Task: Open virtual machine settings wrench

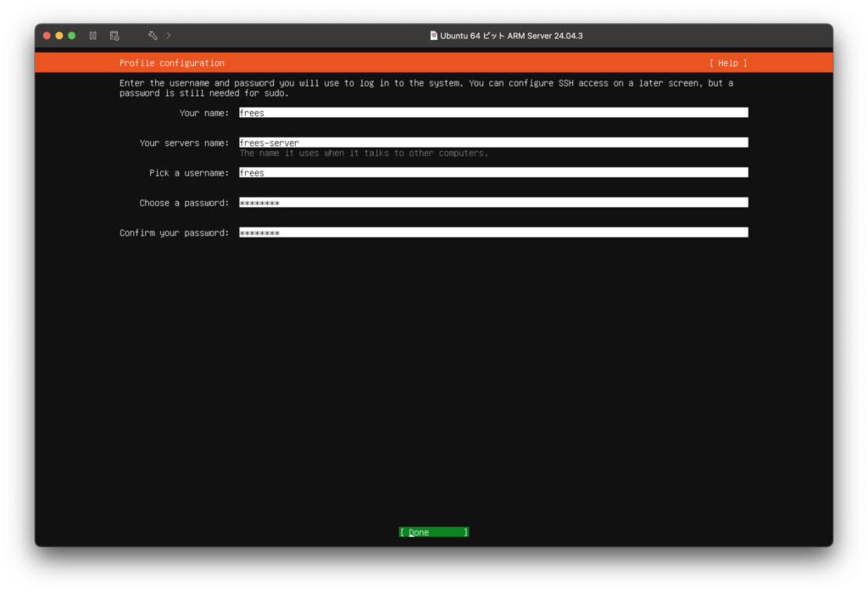Action: [153, 36]
